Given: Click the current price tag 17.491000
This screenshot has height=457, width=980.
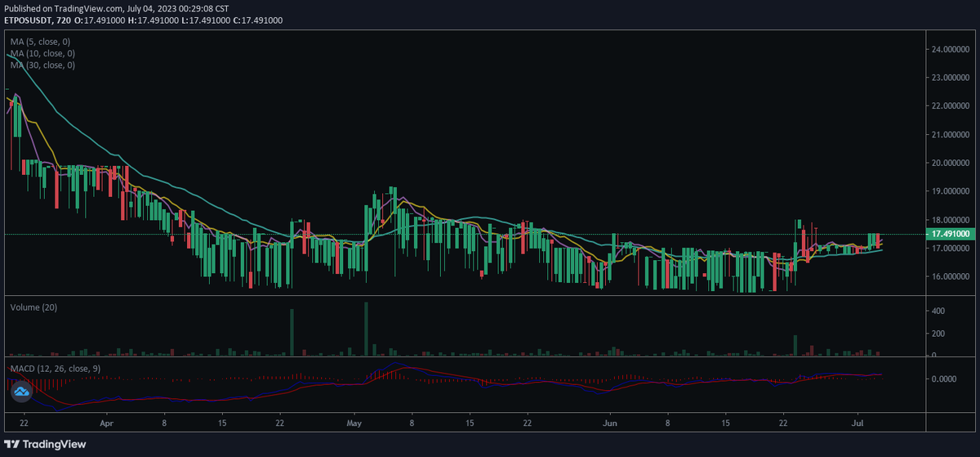Looking at the screenshot, I should 950,234.
